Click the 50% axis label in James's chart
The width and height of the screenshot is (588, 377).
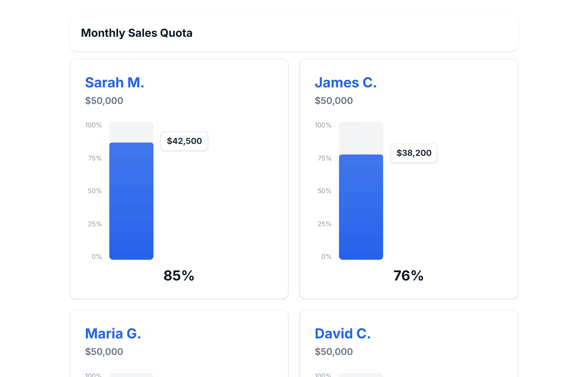click(324, 191)
